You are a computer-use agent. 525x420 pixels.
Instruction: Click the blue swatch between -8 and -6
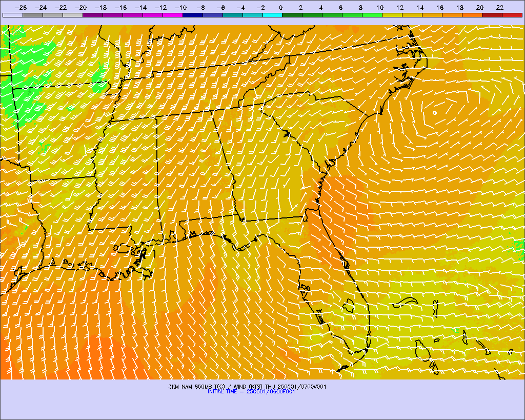(213, 15)
